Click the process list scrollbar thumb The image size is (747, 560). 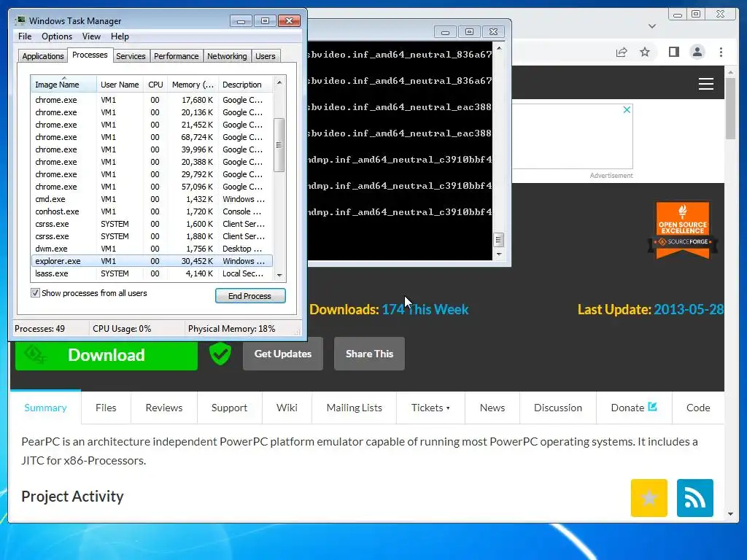pyautogui.click(x=279, y=145)
